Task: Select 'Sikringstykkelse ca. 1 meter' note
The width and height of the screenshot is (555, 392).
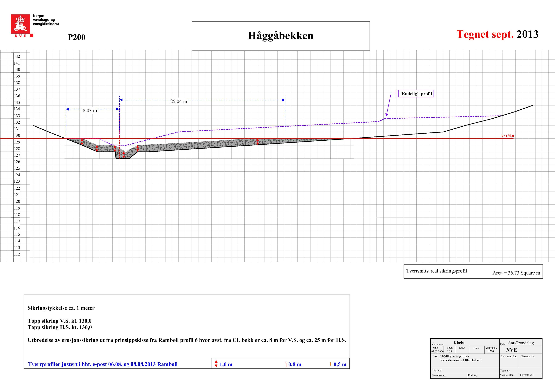Action: coord(61,308)
